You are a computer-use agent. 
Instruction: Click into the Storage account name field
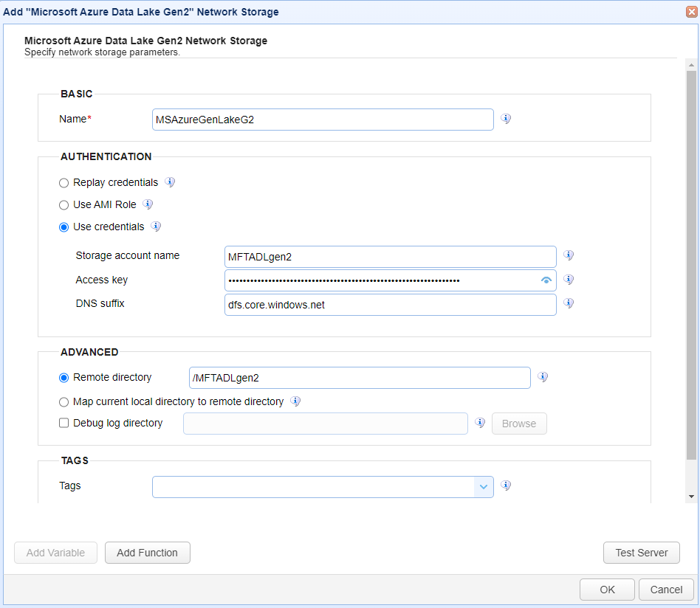pos(390,257)
